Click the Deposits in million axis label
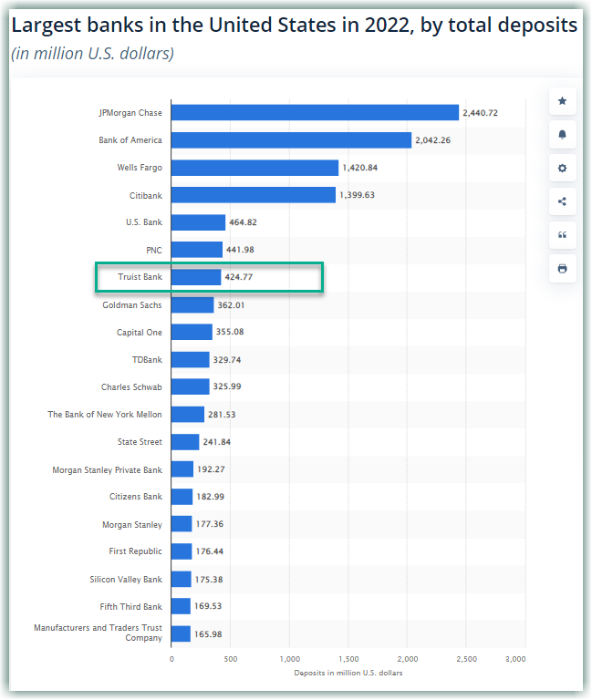 tap(348, 673)
